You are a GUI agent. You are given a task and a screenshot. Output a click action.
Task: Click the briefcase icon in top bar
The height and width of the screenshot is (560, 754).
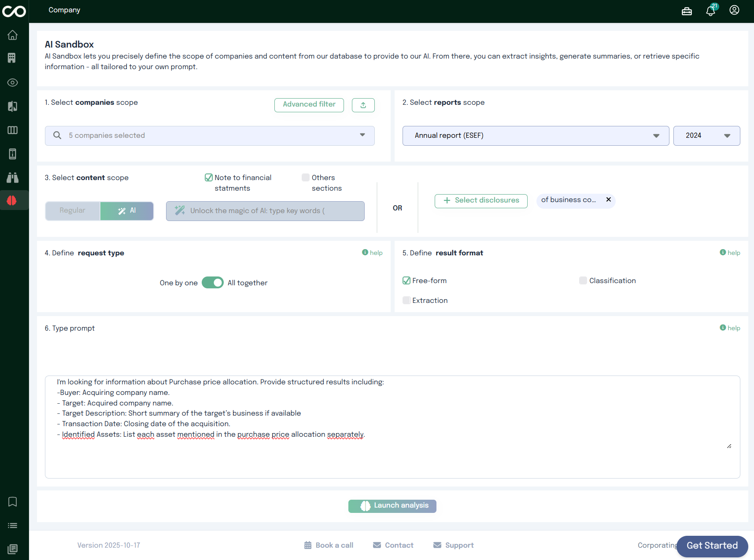687,11
